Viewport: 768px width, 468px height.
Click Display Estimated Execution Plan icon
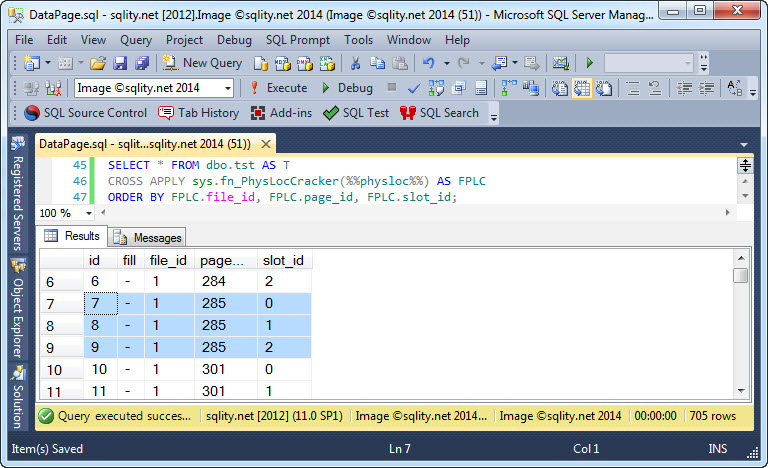pos(436,88)
